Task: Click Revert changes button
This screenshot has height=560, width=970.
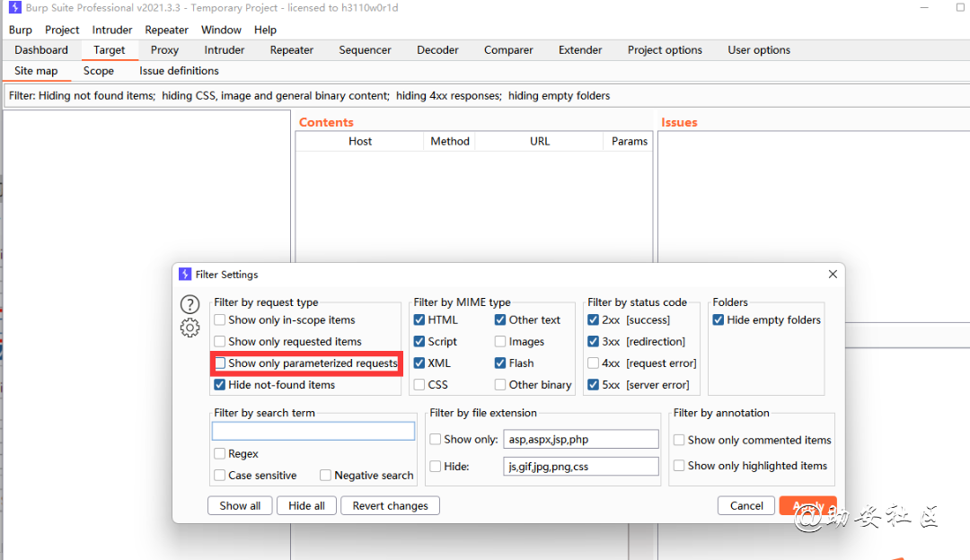Action: coord(391,505)
